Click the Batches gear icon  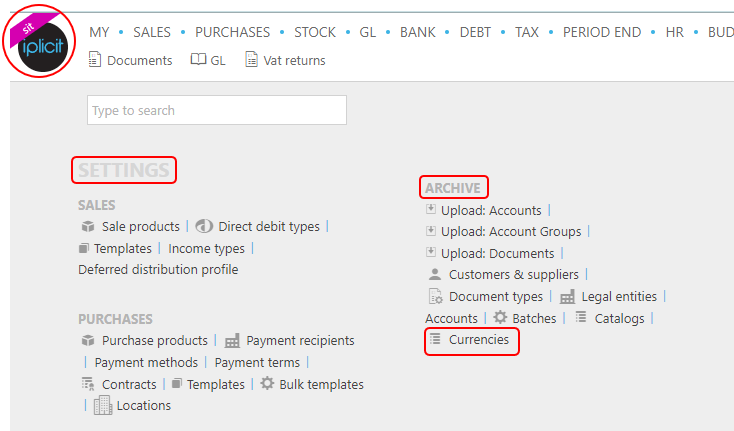(500, 317)
